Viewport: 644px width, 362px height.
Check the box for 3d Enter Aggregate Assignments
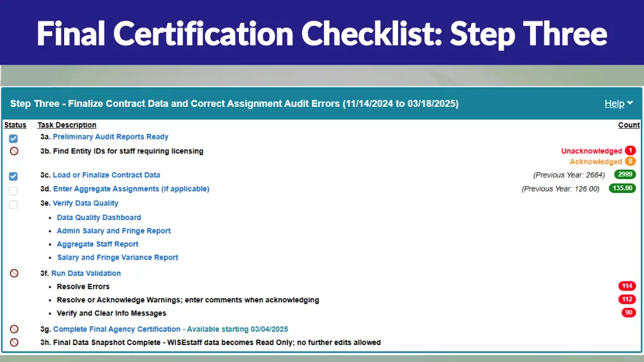pos(13,190)
